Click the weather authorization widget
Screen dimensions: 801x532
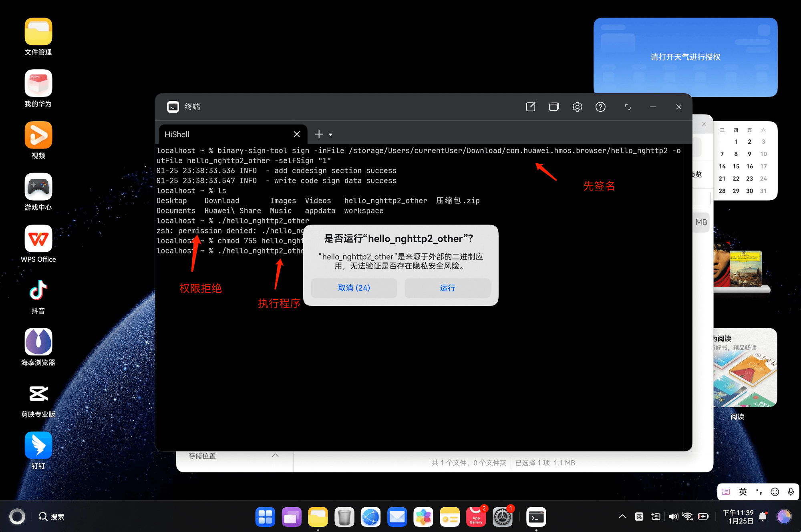(685, 57)
